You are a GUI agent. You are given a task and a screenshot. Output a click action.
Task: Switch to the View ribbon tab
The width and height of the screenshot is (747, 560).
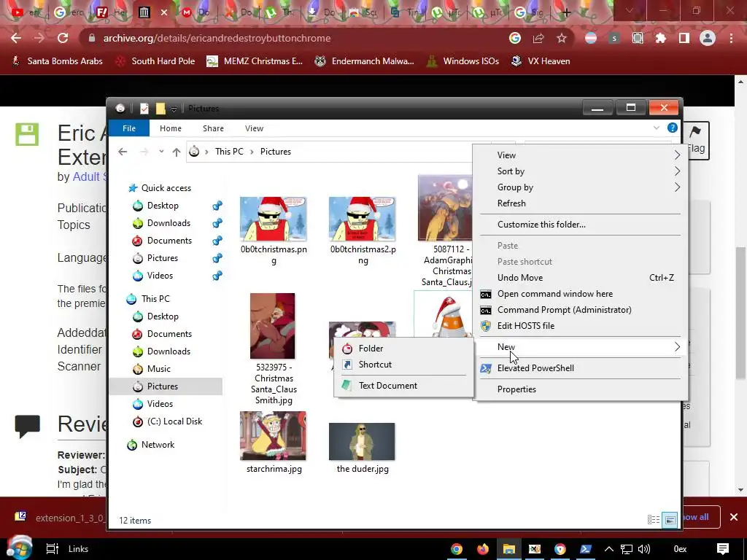254,128
